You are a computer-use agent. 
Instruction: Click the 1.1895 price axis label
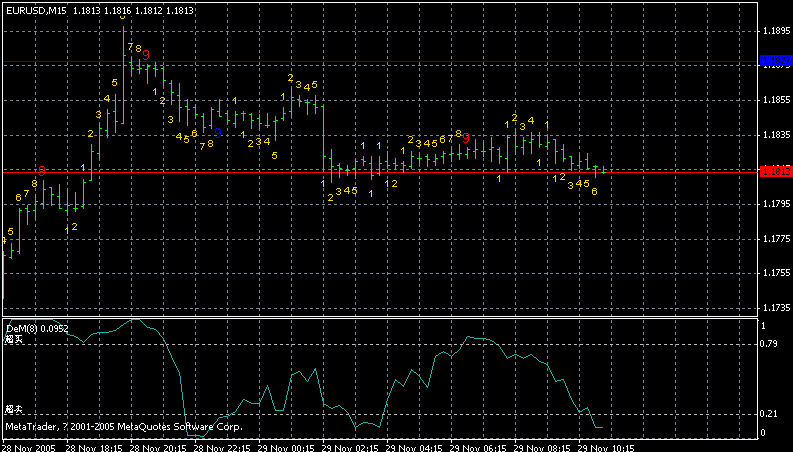[775, 31]
